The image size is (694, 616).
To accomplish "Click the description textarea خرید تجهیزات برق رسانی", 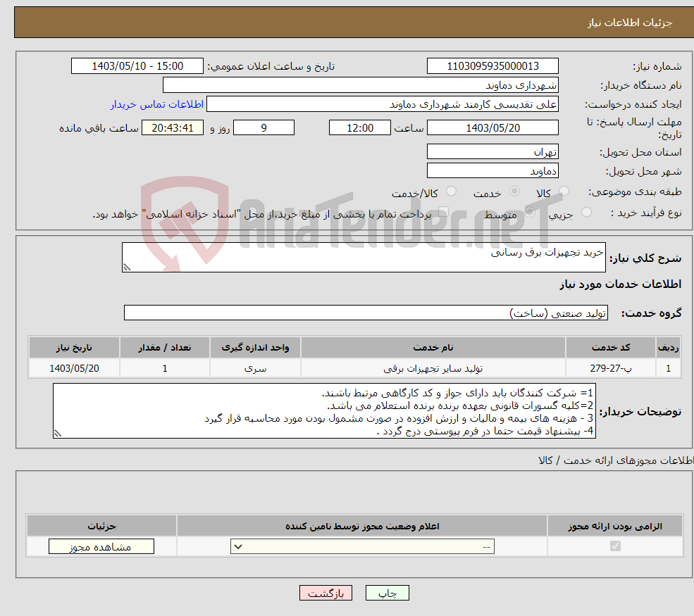I will (x=364, y=257).
